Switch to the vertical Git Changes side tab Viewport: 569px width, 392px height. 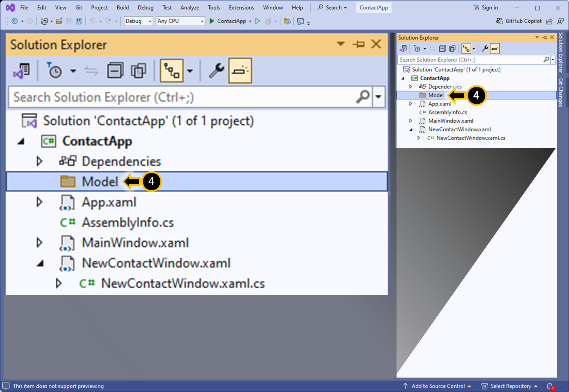pos(561,92)
